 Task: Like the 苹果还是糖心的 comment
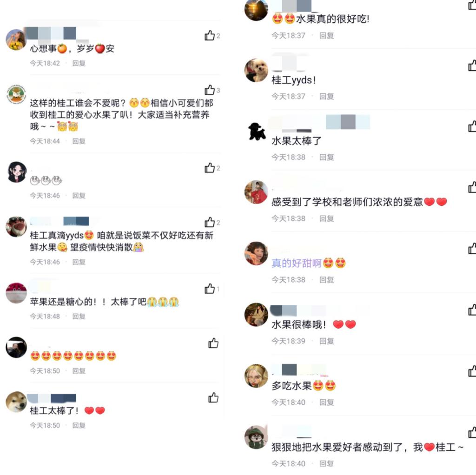pyautogui.click(x=210, y=289)
